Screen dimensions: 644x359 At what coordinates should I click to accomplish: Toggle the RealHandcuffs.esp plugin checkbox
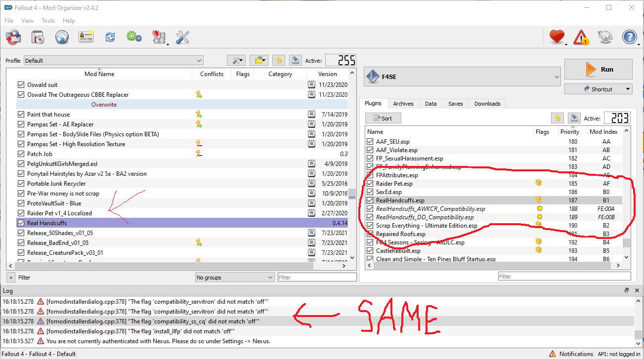point(370,200)
